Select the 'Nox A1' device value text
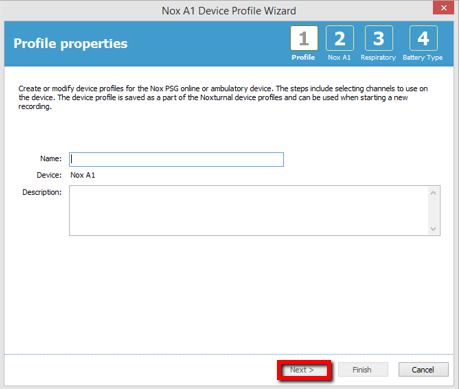This screenshot has width=460, height=389. point(83,175)
